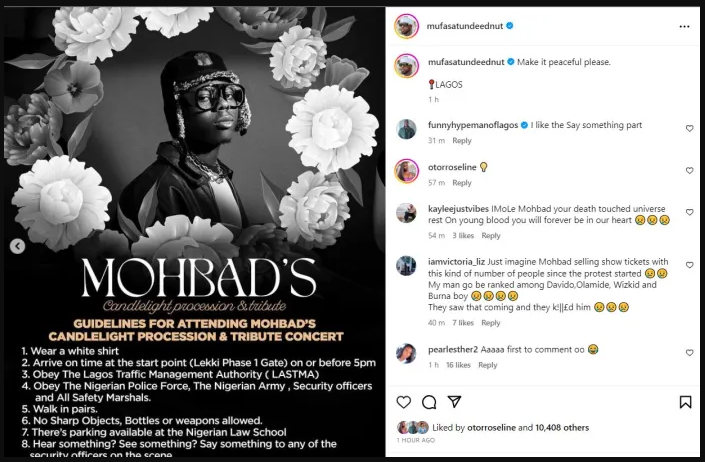The image size is (705, 462).
Task: Open the 10,408 others likes list
Action: click(x=563, y=427)
